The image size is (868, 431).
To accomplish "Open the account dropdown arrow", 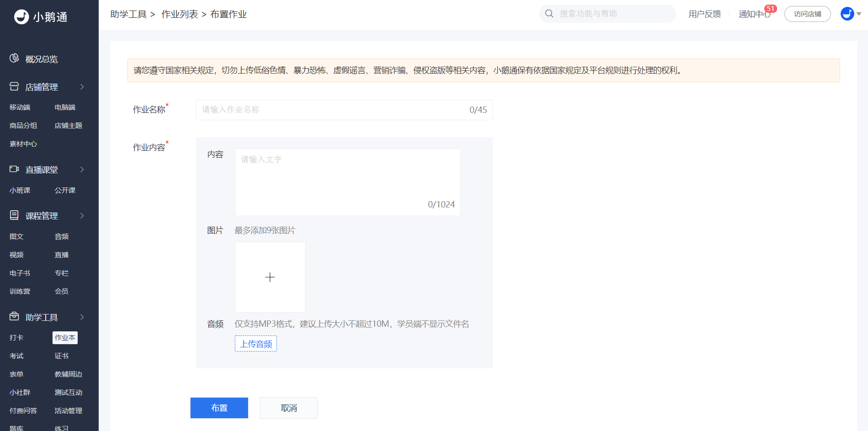I will [x=859, y=14].
